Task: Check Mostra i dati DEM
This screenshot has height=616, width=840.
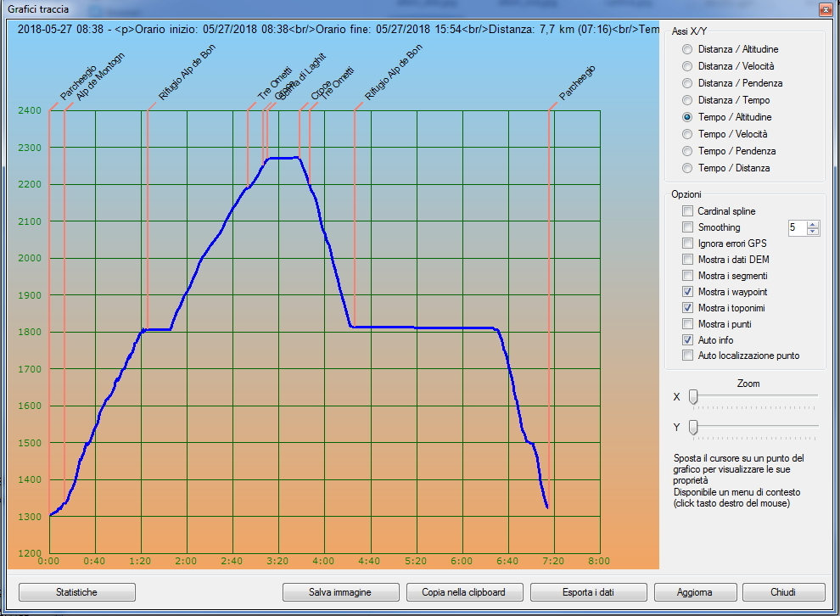Action: 687,260
